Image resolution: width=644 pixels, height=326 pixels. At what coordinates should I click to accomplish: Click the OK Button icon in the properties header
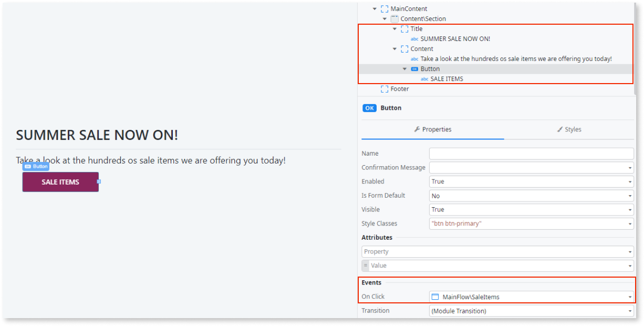(x=369, y=108)
